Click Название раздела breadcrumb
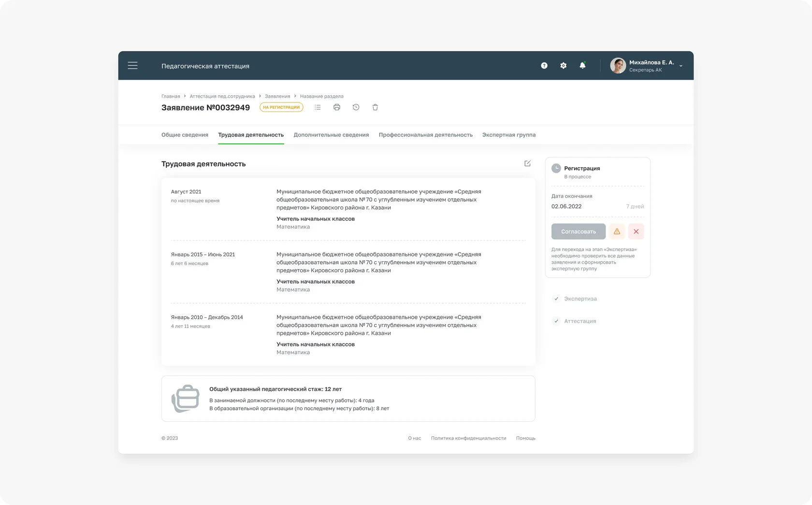The image size is (812, 505). tap(322, 96)
